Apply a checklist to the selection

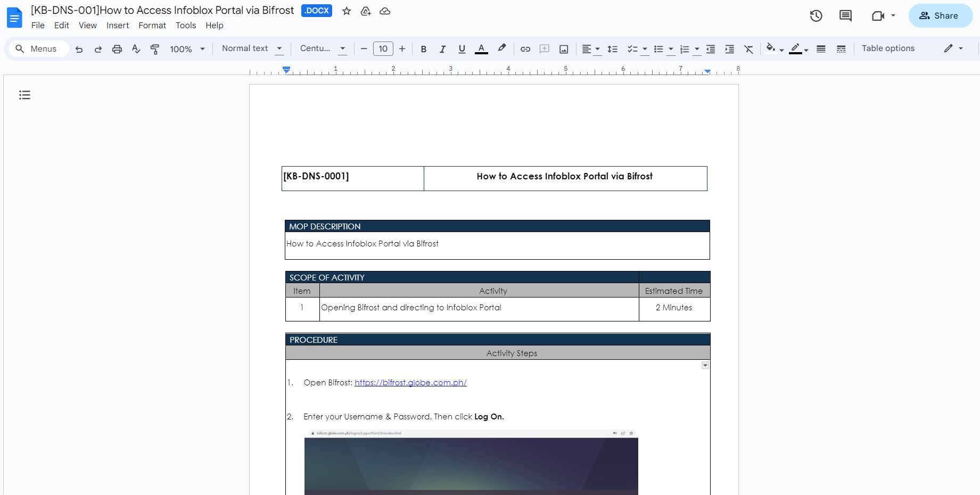pyautogui.click(x=632, y=49)
